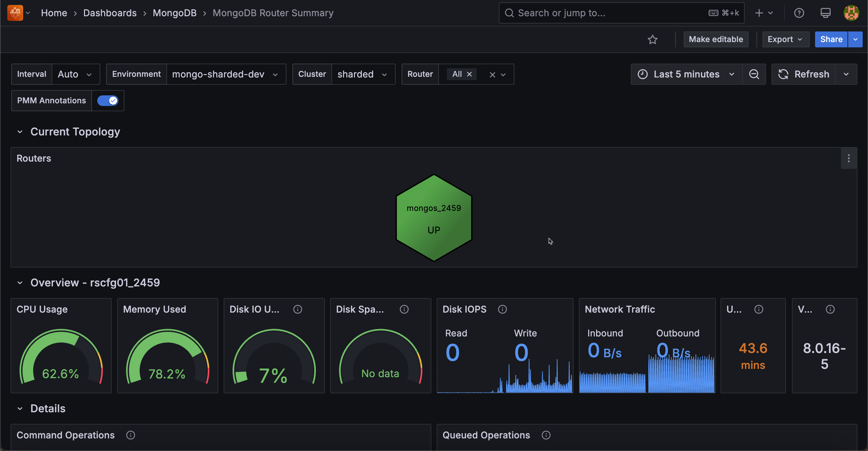Click the Share button

coord(831,39)
